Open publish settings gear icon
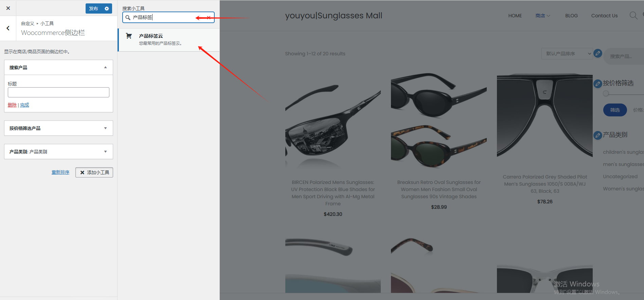 pyautogui.click(x=107, y=8)
